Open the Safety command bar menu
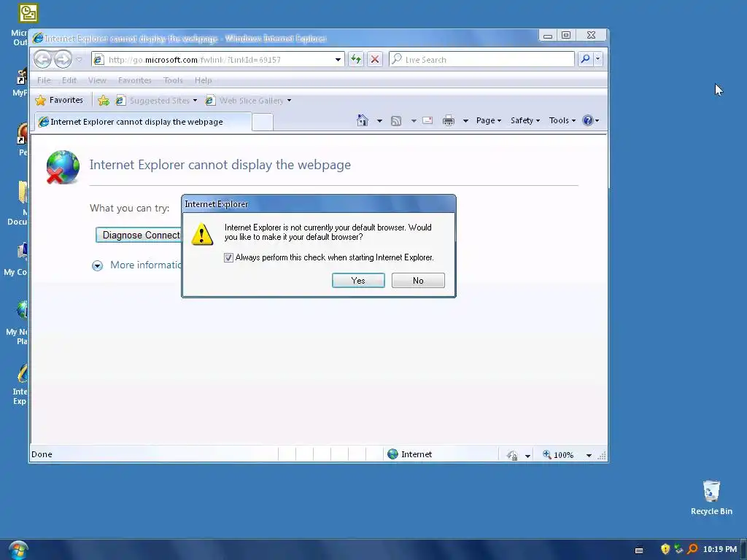This screenshot has height=560, width=747. click(x=525, y=120)
